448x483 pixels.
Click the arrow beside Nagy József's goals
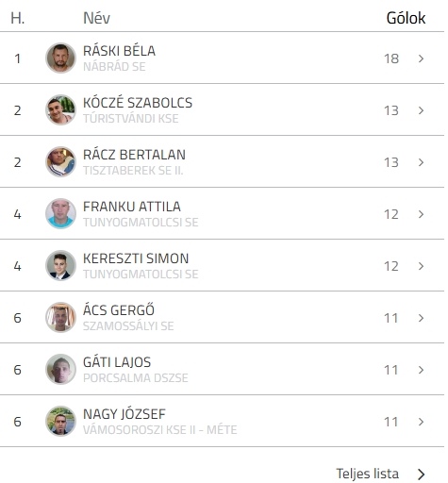[x=422, y=422]
